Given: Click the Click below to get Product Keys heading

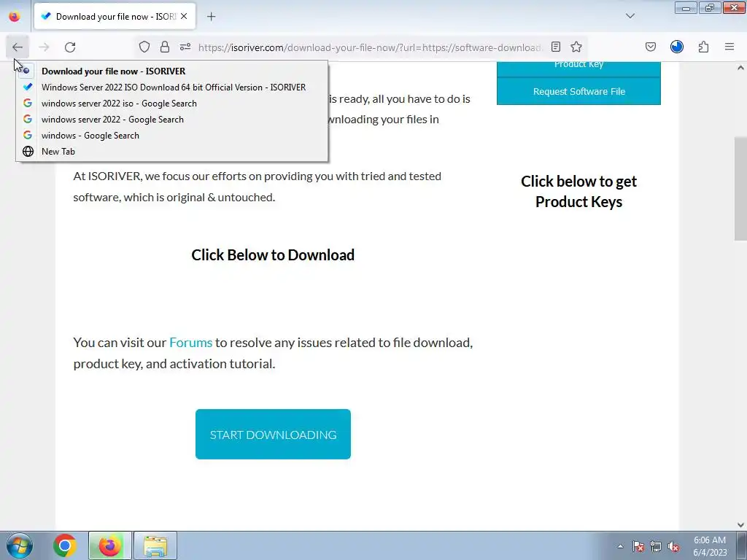Looking at the screenshot, I should [578, 192].
